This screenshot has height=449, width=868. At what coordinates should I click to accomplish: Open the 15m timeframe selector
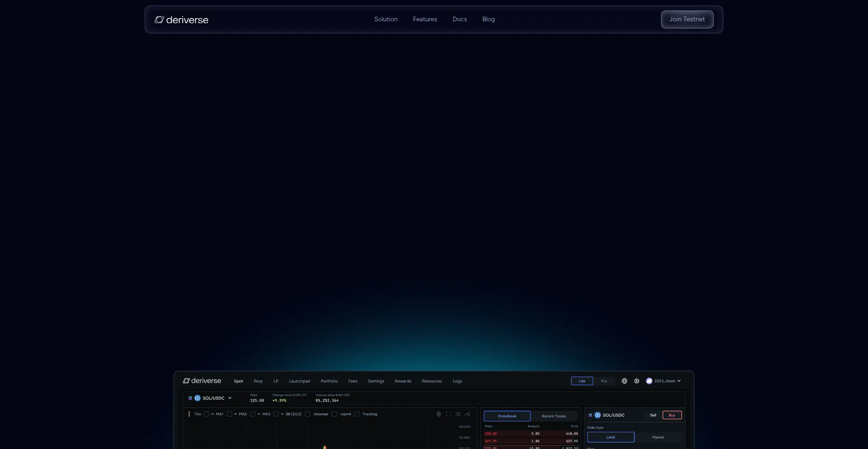[x=198, y=414]
